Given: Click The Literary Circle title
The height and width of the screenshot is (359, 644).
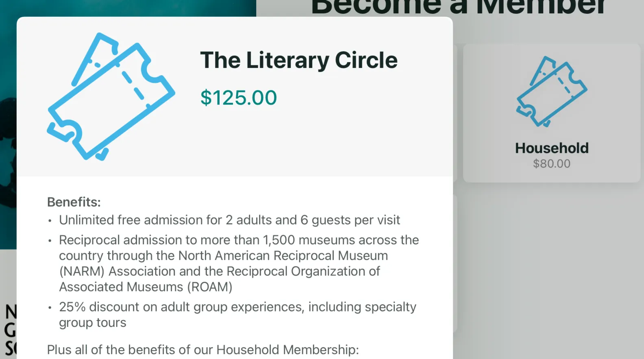Looking at the screenshot, I should (x=298, y=60).
